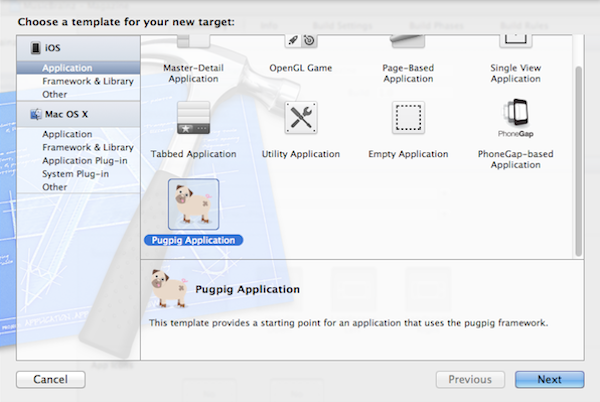Pick the Utility Application tools icon
The height and width of the screenshot is (402, 600).
point(301,118)
